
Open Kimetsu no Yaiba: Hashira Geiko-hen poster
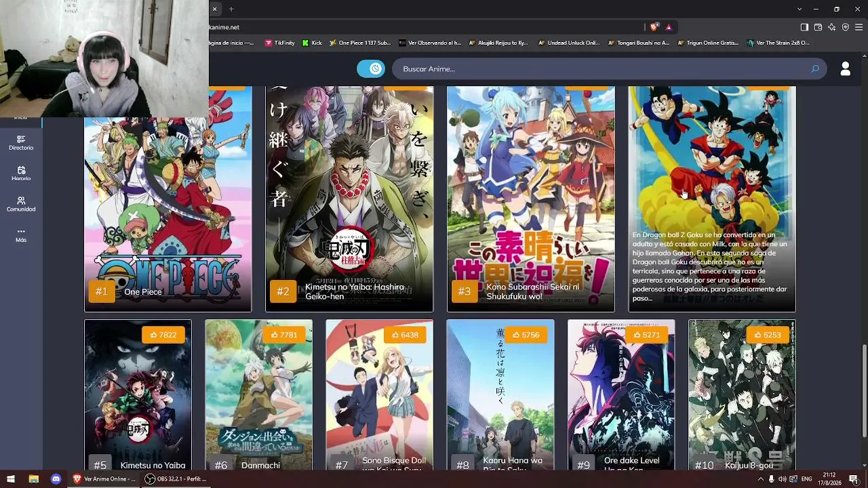[349, 199]
